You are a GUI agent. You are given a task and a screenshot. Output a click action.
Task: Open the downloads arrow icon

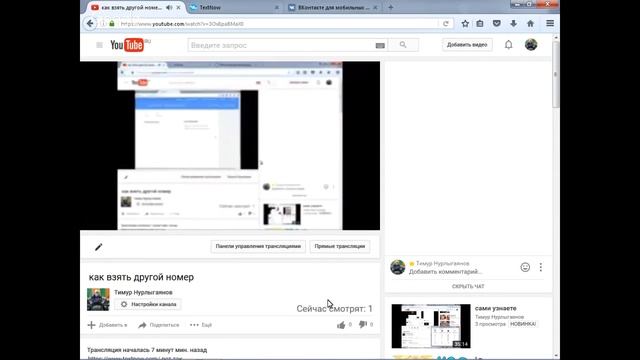513,24
